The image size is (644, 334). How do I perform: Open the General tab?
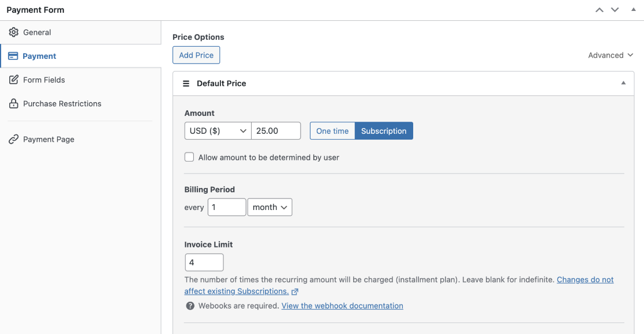pos(81,32)
